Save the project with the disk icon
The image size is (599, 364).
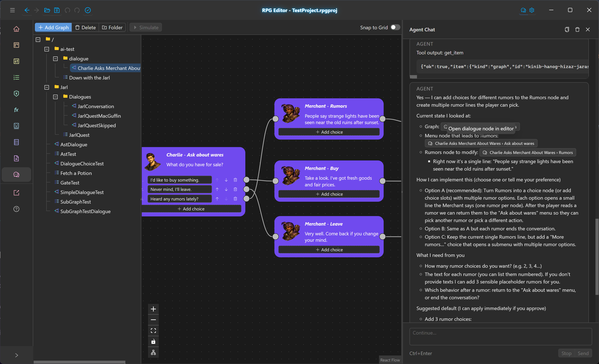pos(57,10)
